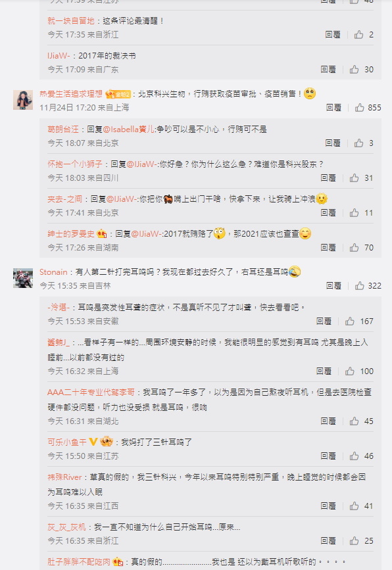The height and width of the screenshot is (570, 392).
Task: Open @Isabella寳儿 mention link
Action: click(129, 129)
